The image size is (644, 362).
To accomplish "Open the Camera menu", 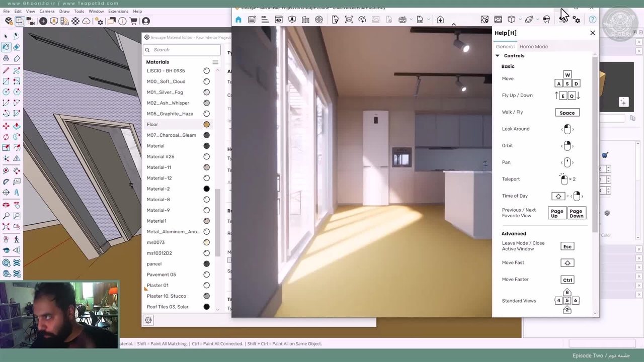I will (47, 11).
